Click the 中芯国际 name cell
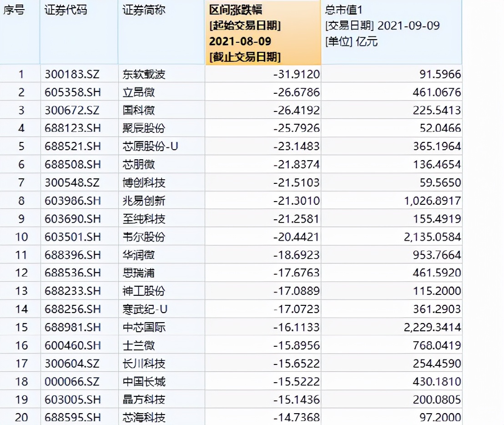The height and width of the screenshot is (425, 504). pos(144,327)
